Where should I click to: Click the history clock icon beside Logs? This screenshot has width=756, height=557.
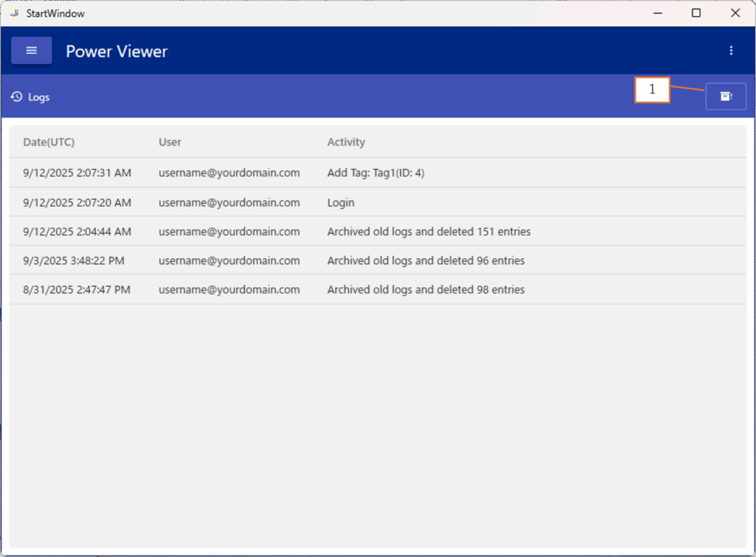click(x=16, y=97)
